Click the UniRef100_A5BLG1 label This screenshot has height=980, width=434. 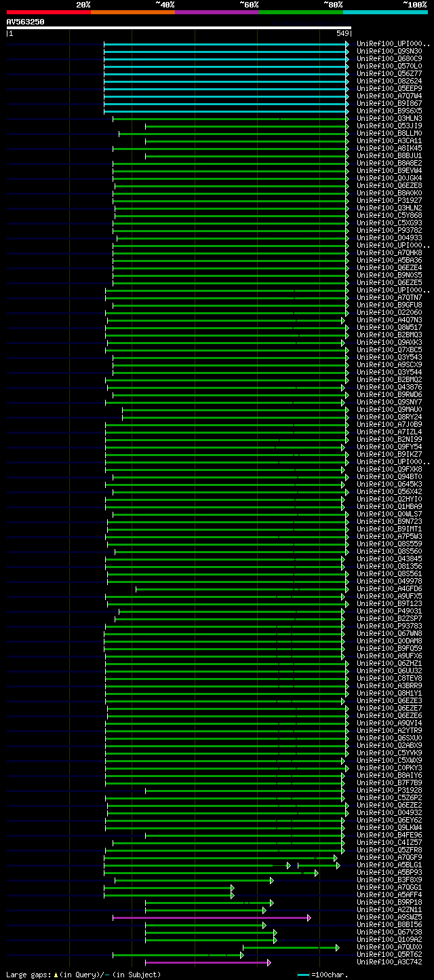click(x=389, y=865)
